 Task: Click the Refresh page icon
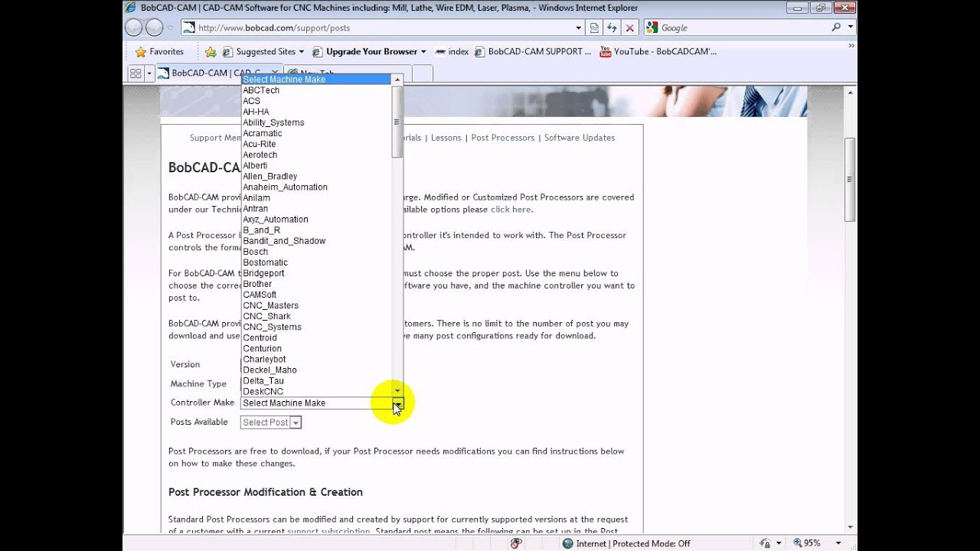[612, 28]
